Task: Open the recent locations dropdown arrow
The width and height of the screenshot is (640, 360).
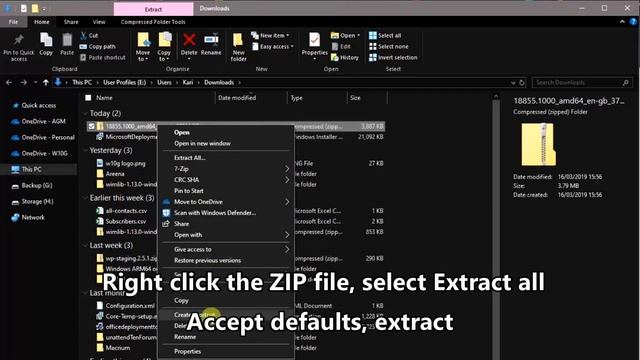Action: pyautogui.click(x=36, y=82)
